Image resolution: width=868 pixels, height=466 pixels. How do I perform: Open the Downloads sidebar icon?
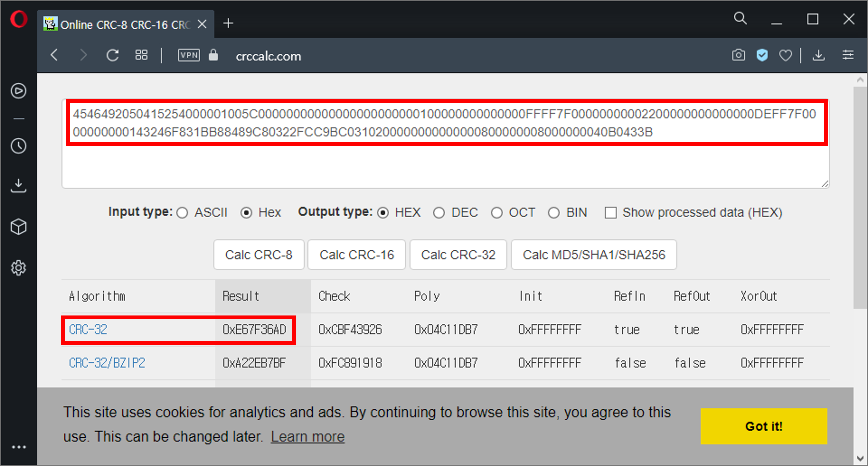click(x=18, y=185)
